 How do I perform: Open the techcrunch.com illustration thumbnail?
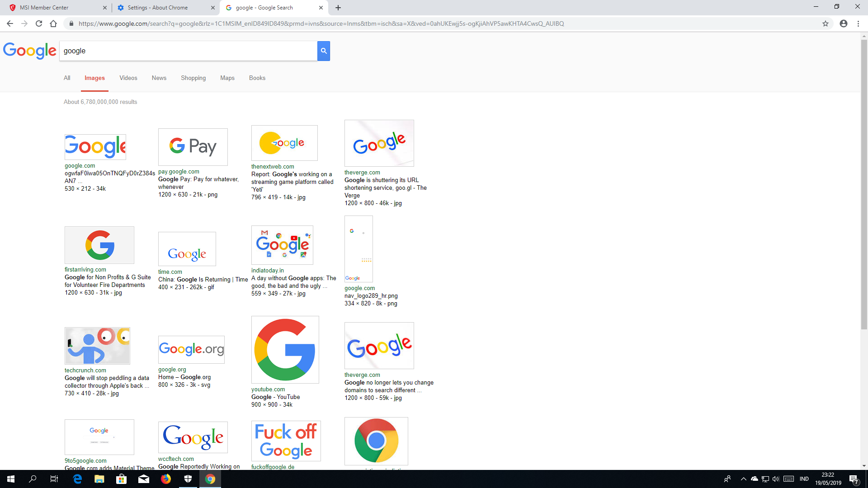coord(97,346)
